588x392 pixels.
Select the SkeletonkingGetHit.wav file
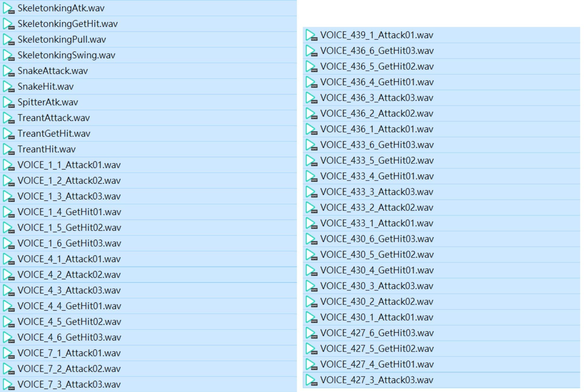68,24
